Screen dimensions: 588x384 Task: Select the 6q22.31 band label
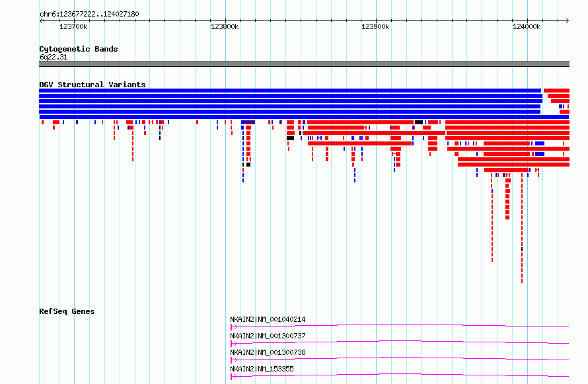[54, 57]
